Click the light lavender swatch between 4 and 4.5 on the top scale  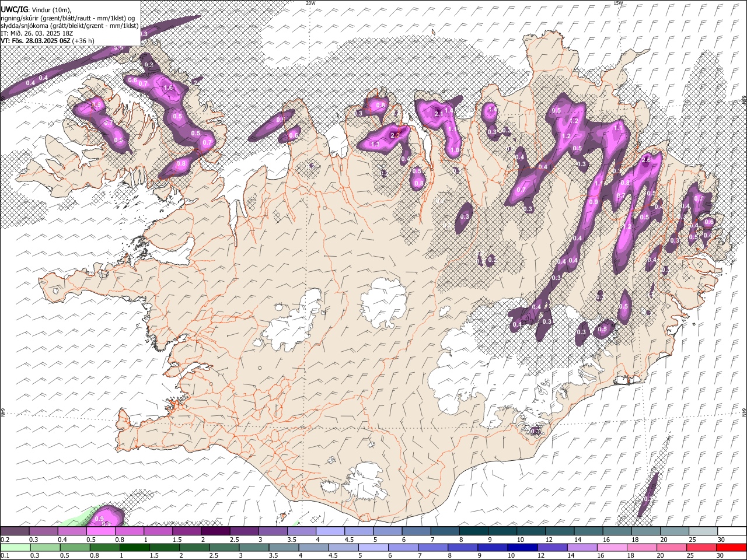tap(330, 531)
